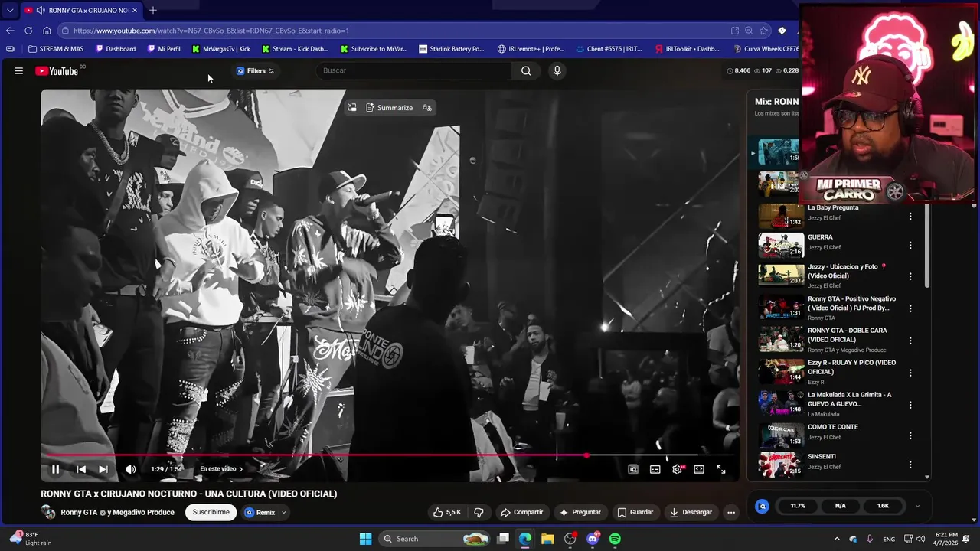Play 'Ronny GTA - Positivo Negativo' video

(x=851, y=303)
